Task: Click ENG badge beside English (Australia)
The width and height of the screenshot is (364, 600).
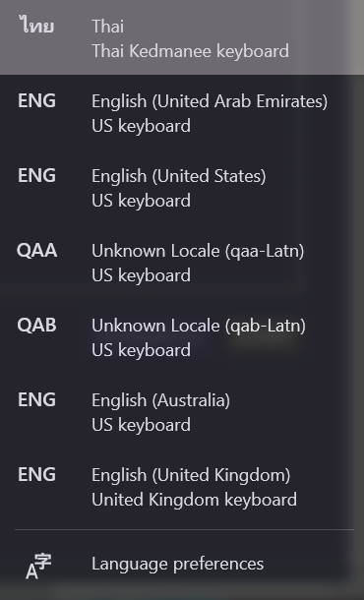Action: (36, 400)
